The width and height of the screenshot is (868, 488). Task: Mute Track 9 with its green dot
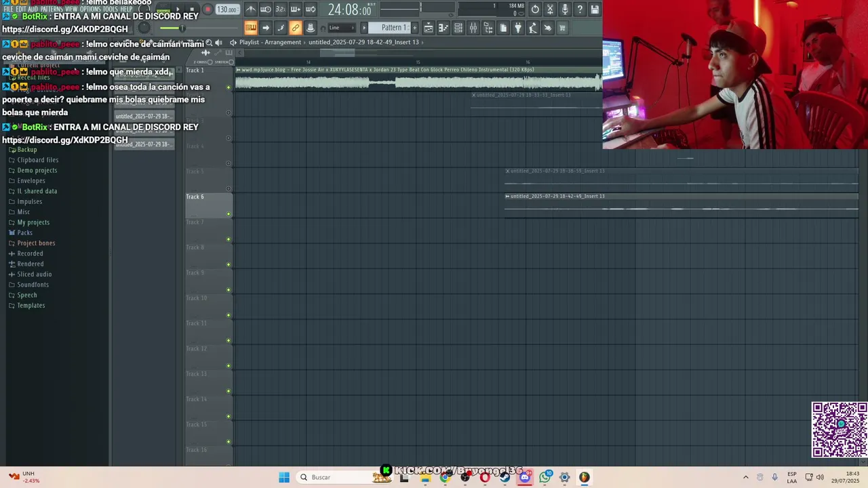click(229, 290)
